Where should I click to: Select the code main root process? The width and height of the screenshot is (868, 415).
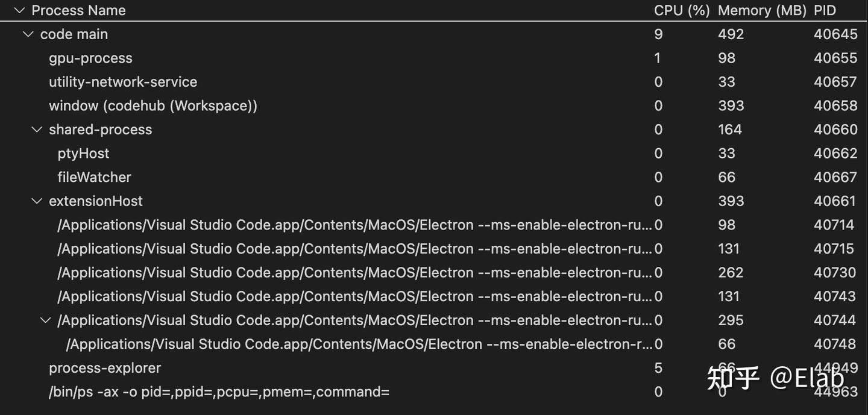74,34
